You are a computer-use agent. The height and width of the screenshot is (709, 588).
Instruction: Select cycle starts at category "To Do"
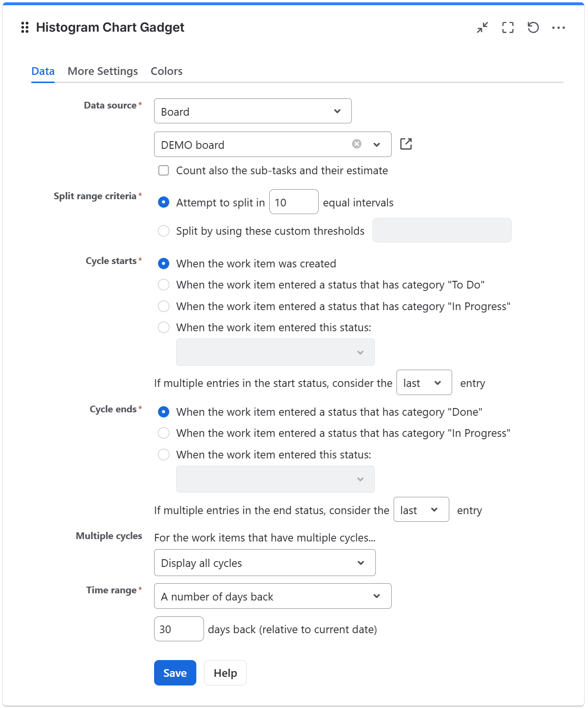164,285
